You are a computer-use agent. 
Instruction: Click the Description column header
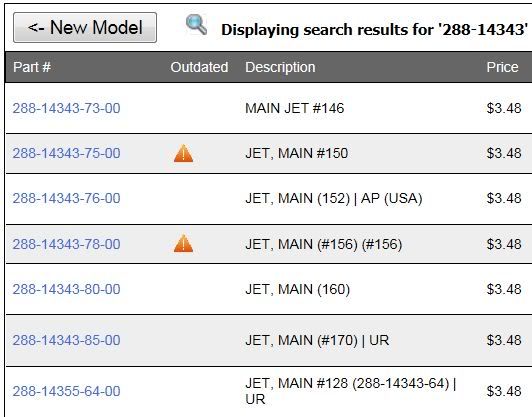tap(280, 67)
